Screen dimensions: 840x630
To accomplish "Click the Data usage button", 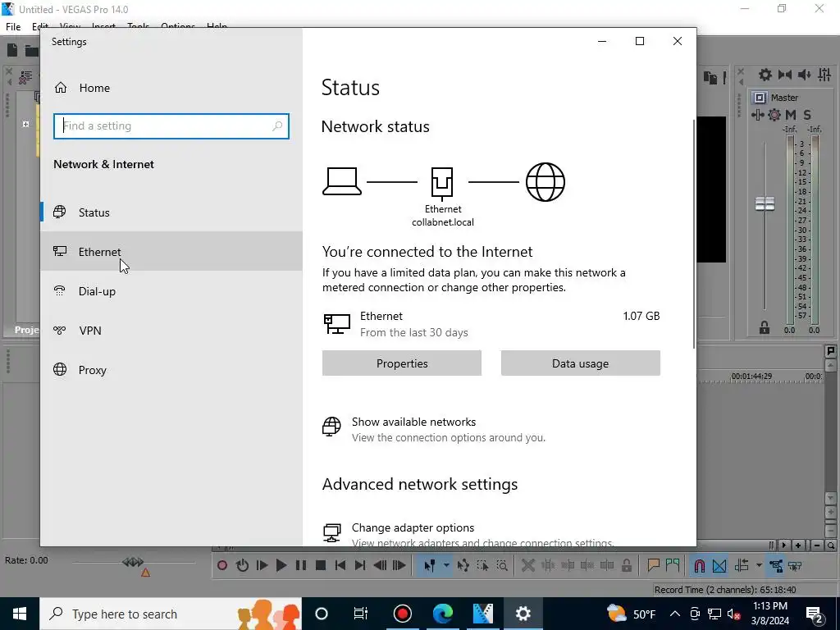I will point(580,363).
